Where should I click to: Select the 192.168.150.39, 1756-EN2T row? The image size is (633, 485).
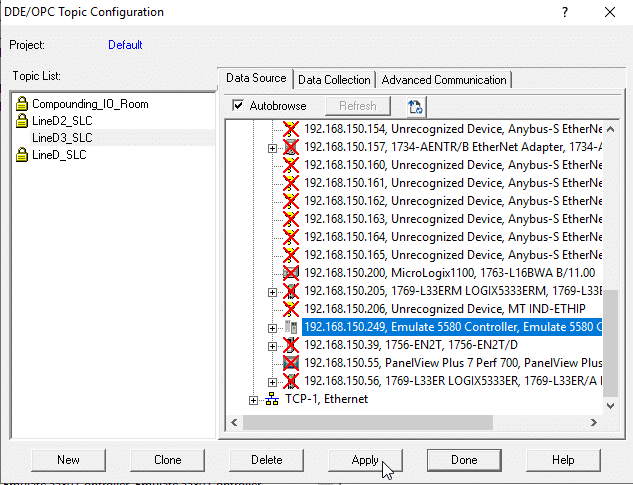click(411, 345)
